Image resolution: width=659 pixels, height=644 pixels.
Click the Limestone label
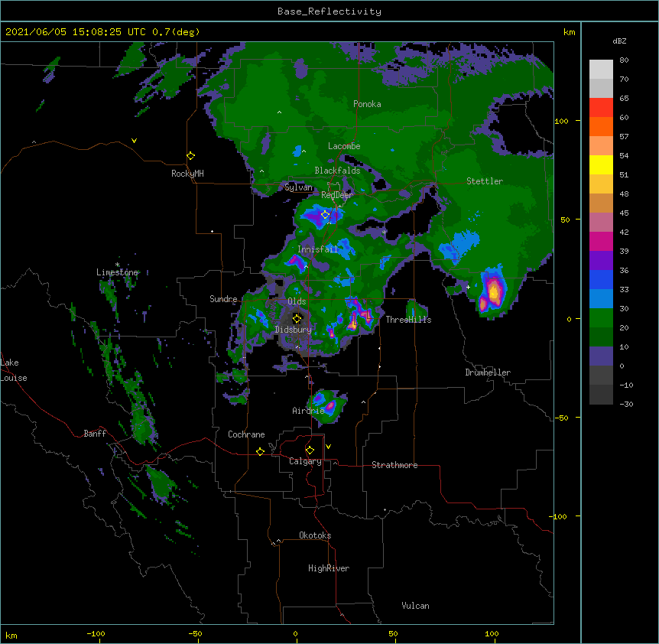117,272
